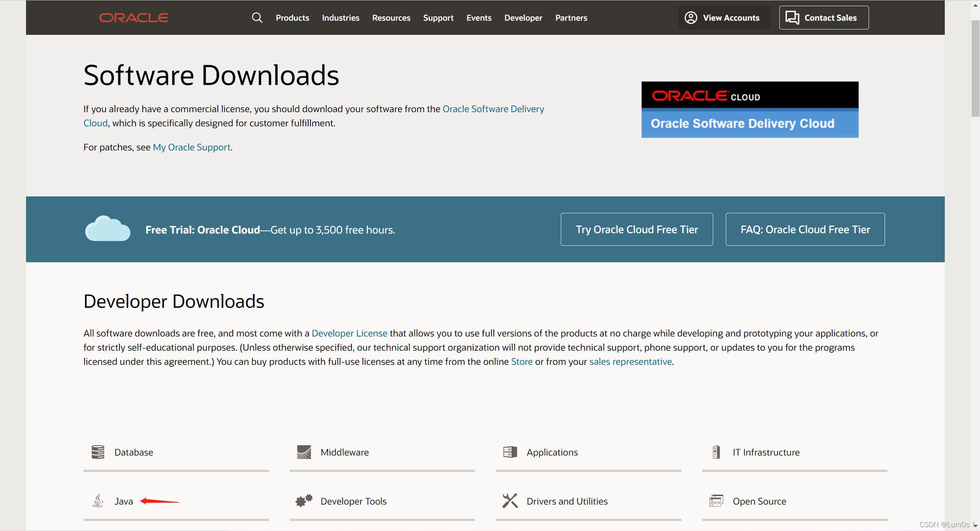Expand the Developer navigation menu
980x531 pixels.
523,18
